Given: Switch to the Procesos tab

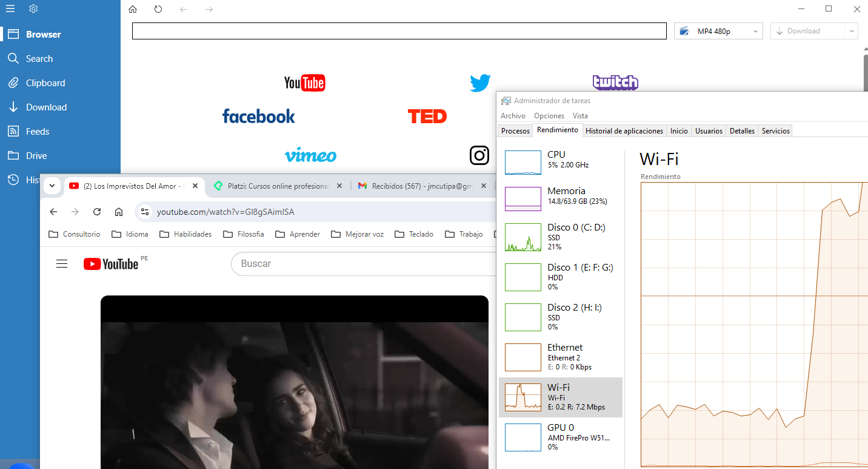Looking at the screenshot, I should (x=515, y=131).
